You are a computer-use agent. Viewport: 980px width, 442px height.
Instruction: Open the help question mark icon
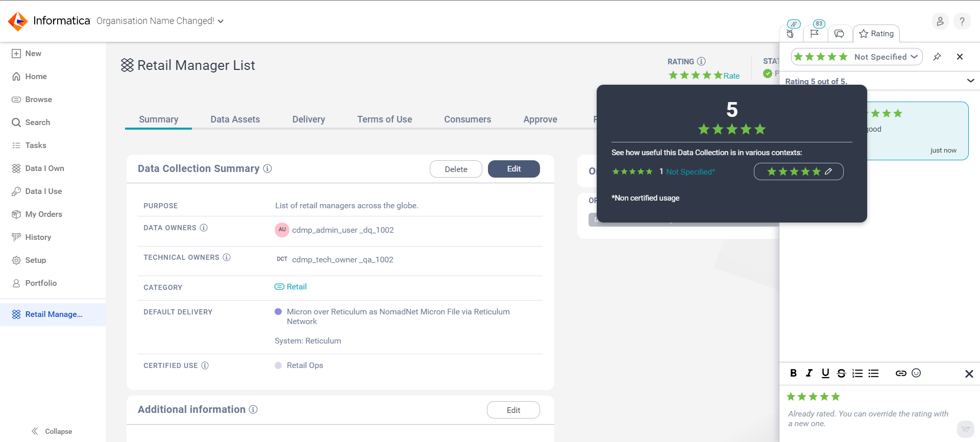pos(962,21)
